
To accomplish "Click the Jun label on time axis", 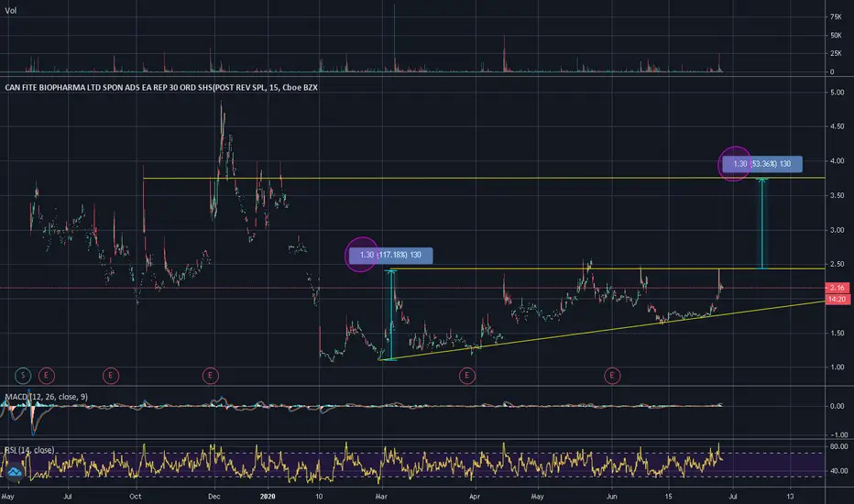I will 611,497.
